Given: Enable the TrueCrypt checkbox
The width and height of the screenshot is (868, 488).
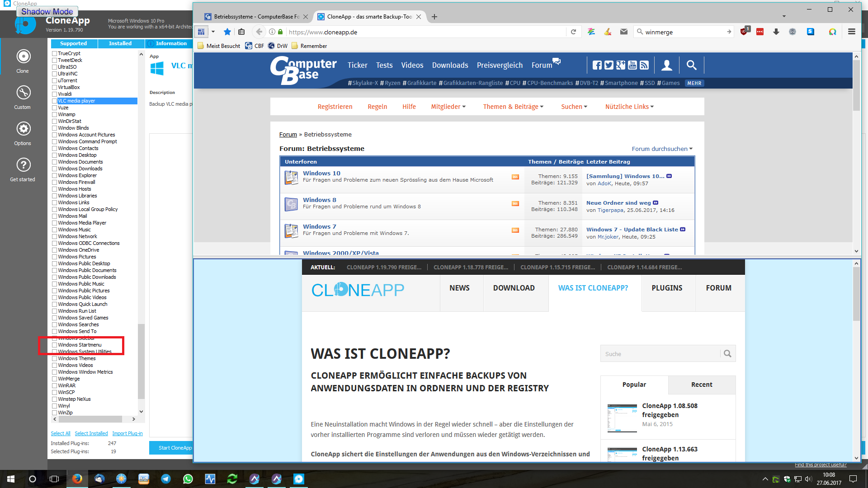Looking at the screenshot, I should pos(54,54).
